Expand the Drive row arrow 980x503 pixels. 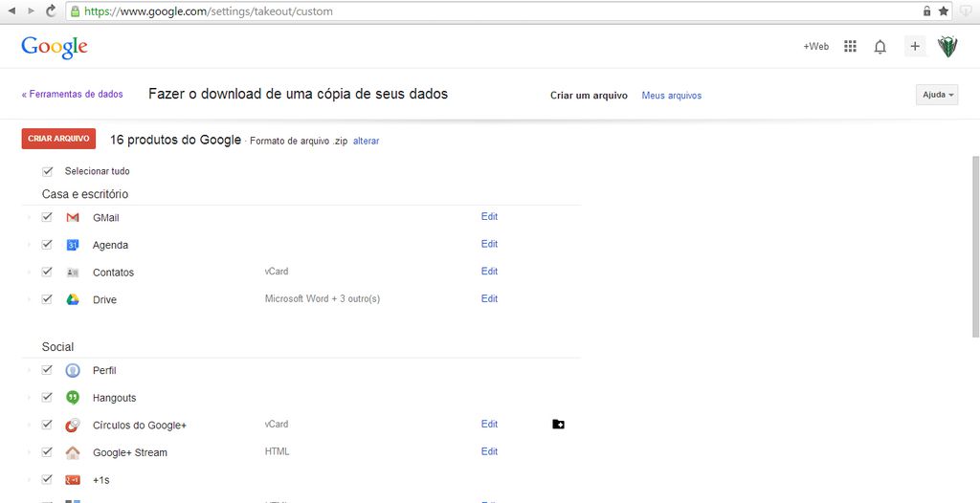point(29,299)
